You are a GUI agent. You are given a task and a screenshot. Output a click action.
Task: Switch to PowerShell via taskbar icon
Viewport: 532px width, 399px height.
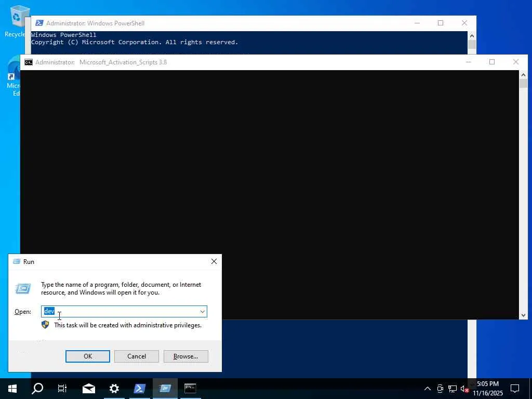[139, 389]
